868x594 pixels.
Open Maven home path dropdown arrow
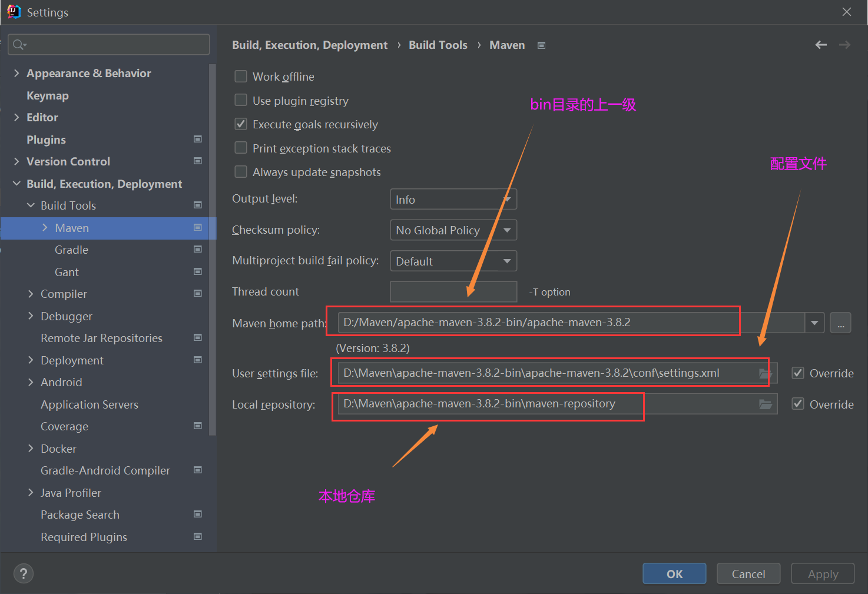click(814, 323)
